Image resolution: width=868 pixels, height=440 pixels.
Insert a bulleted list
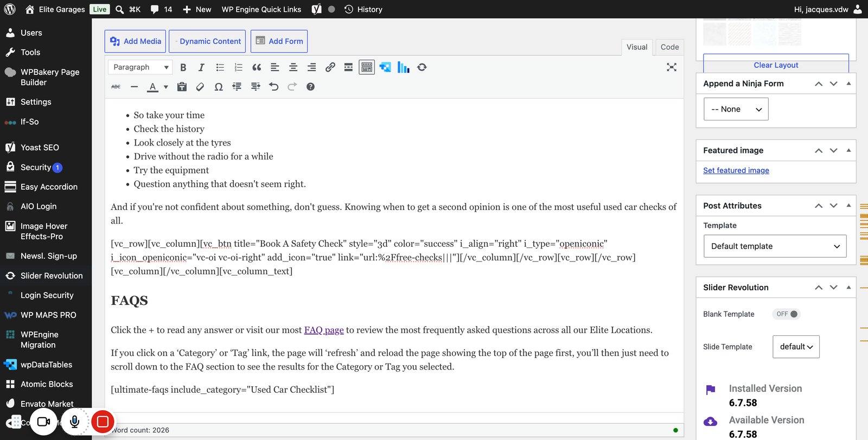tap(220, 67)
